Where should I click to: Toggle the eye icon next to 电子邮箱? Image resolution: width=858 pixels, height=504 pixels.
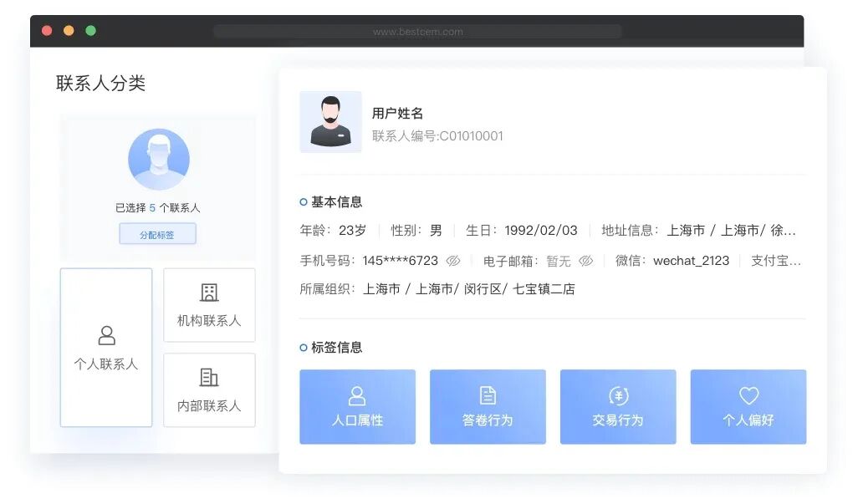pyautogui.click(x=585, y=261)
